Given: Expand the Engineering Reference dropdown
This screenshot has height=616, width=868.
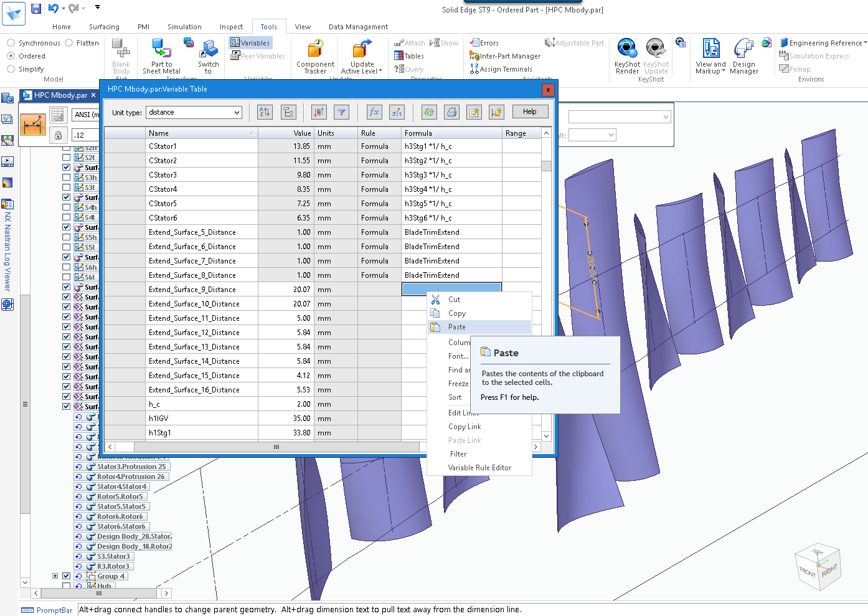Looking at the screenshot, I should point(865,43).
